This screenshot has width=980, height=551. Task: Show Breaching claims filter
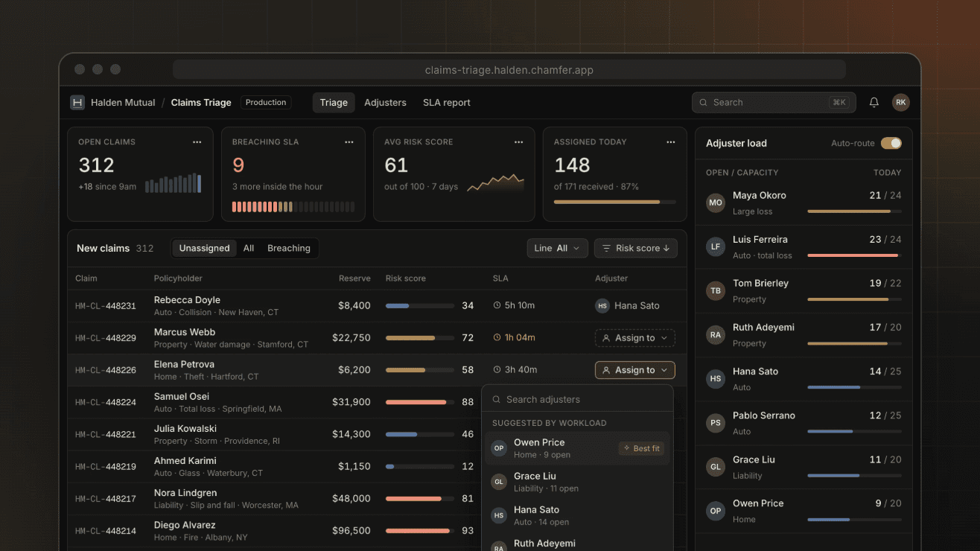point(289,248)
